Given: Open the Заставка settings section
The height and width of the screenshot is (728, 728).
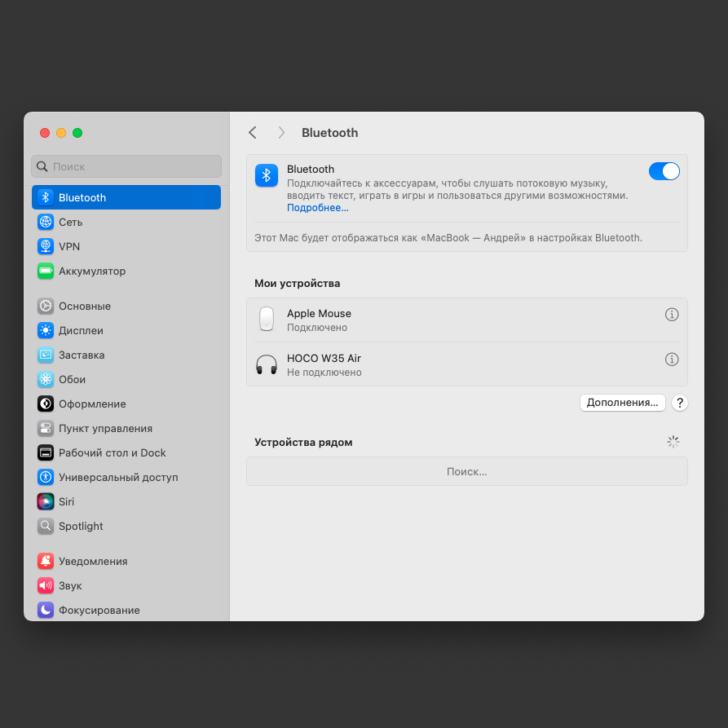Looking at the screenshot, I should coord(126,355).
